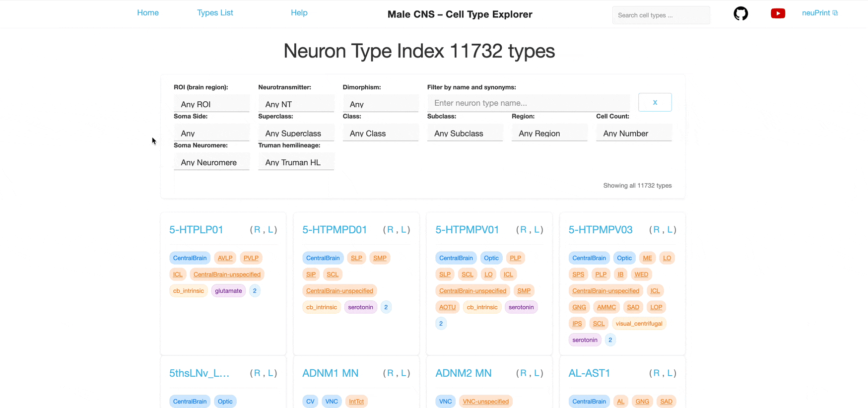
Task: Expand the ROI brain region dropdown
Action: click(211, 104)
